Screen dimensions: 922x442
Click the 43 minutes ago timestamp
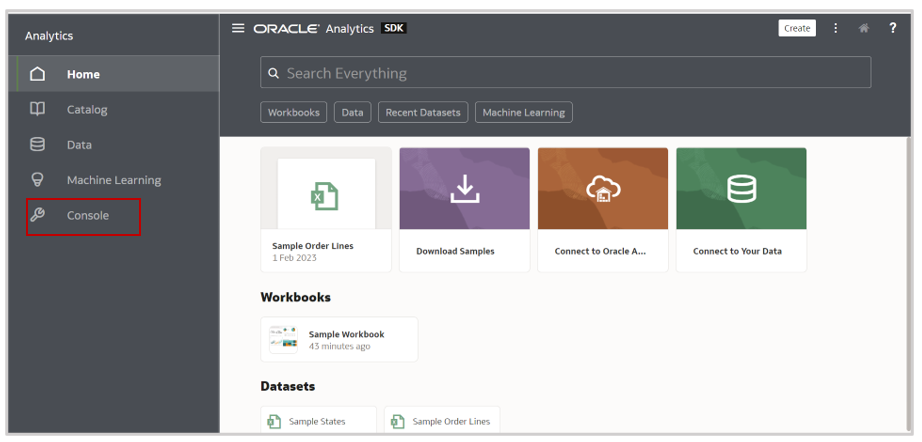click(339, 346)
